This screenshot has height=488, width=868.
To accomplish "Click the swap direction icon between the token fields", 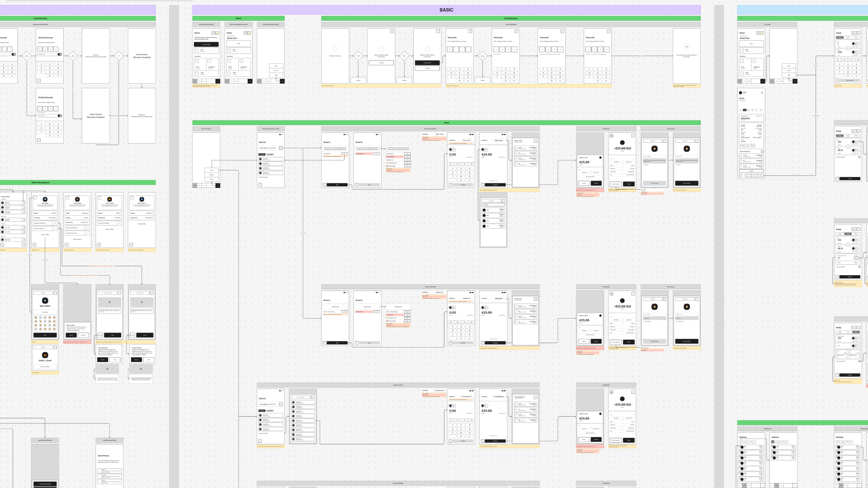I will [x=848, y=48].
